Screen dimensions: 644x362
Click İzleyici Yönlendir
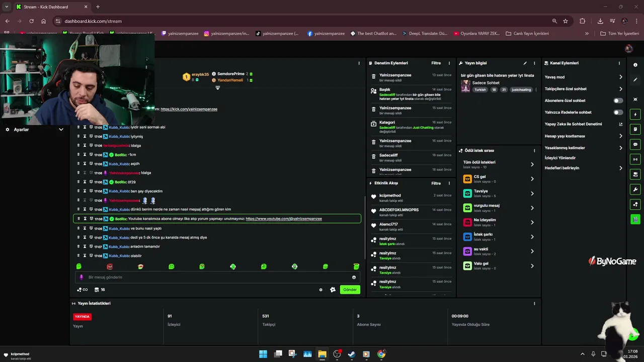pos(560,158)
